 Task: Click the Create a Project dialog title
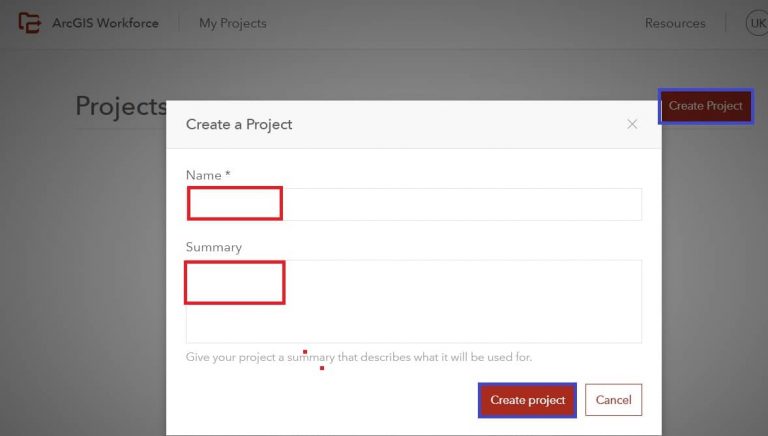(239, 124)
